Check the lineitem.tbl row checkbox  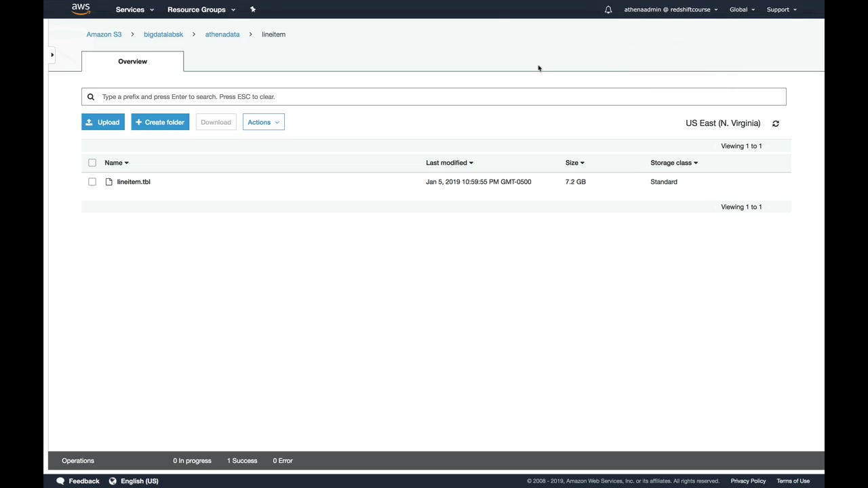92,182
